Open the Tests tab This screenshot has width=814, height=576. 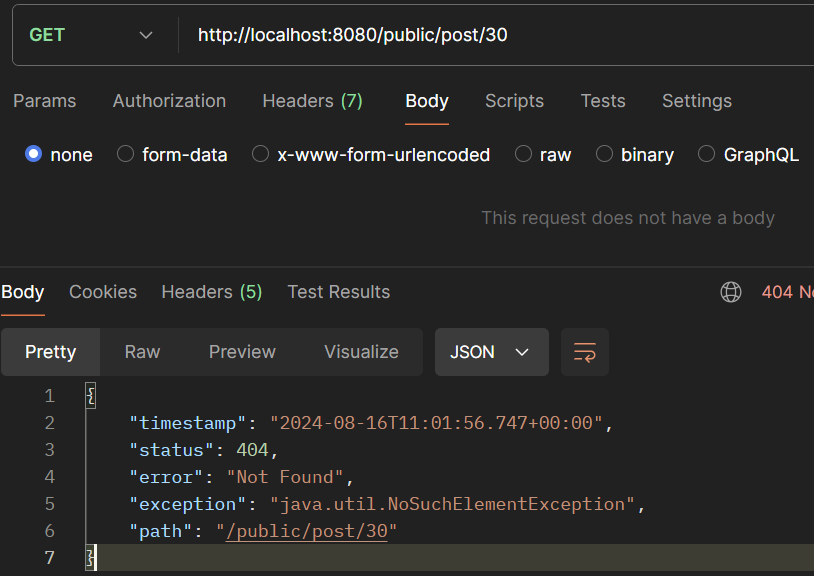pyautogui.click(x=603, y=101)
